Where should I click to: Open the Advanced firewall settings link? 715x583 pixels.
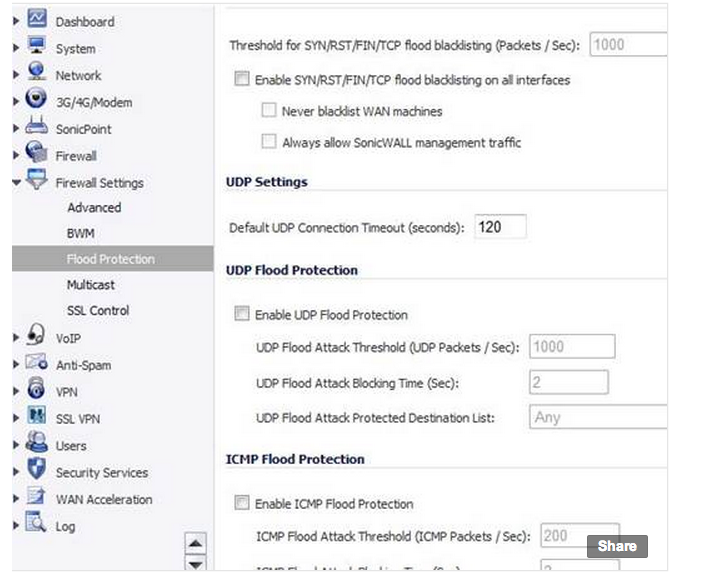94,208
